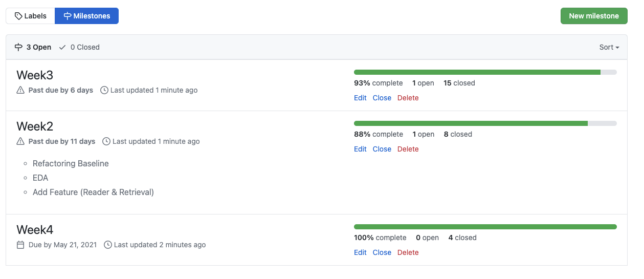Screen dimensions: 644x279
Task: Create a New milestone
Action: (594, 16)
